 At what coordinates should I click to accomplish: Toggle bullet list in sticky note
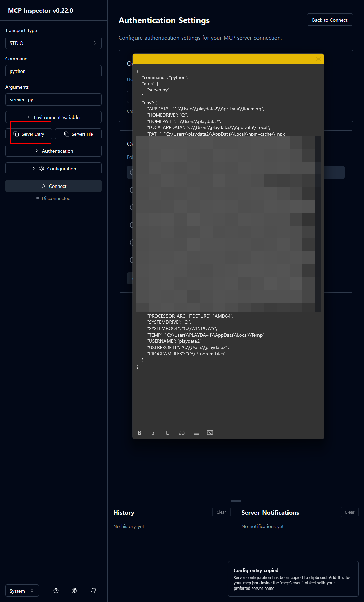(196, 433)
